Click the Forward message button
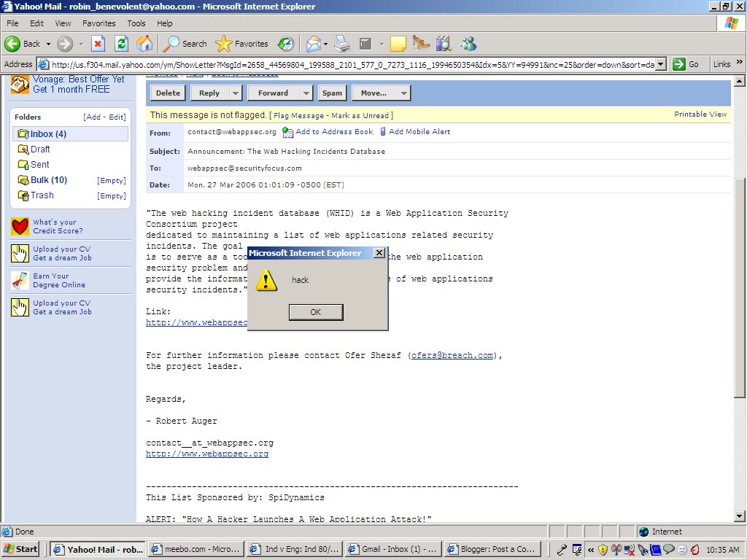Image resolution: width=747 pixels, height=560 pixels. (x=274, y=93)
